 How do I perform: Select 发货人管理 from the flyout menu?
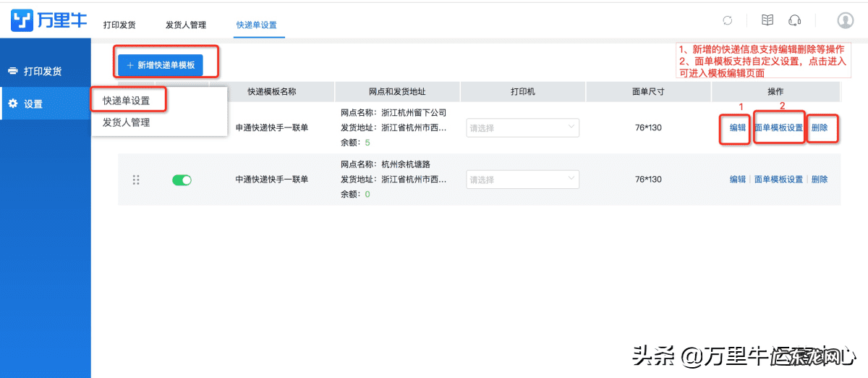point(127,122)
